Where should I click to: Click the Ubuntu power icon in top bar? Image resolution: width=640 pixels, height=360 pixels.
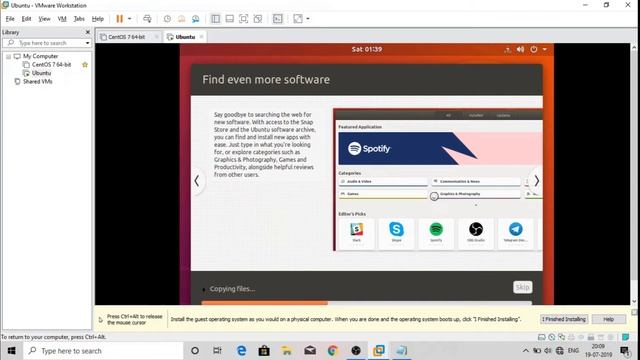[x=533, y=49]
